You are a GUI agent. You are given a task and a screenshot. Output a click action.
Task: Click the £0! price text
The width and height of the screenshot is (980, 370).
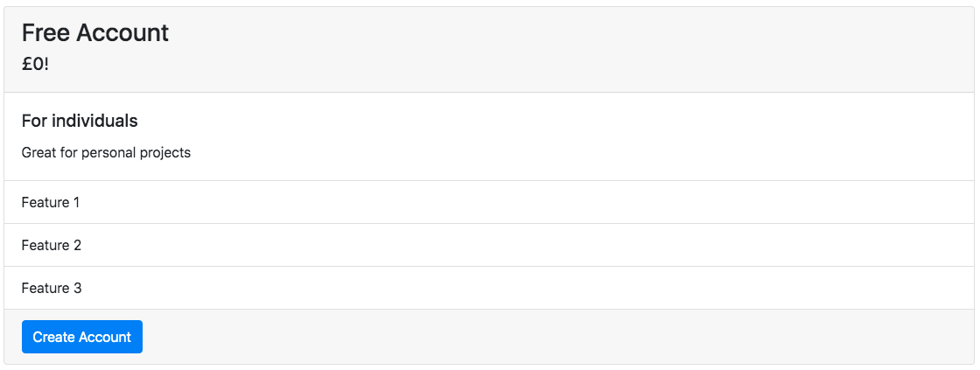pos(36,64)
